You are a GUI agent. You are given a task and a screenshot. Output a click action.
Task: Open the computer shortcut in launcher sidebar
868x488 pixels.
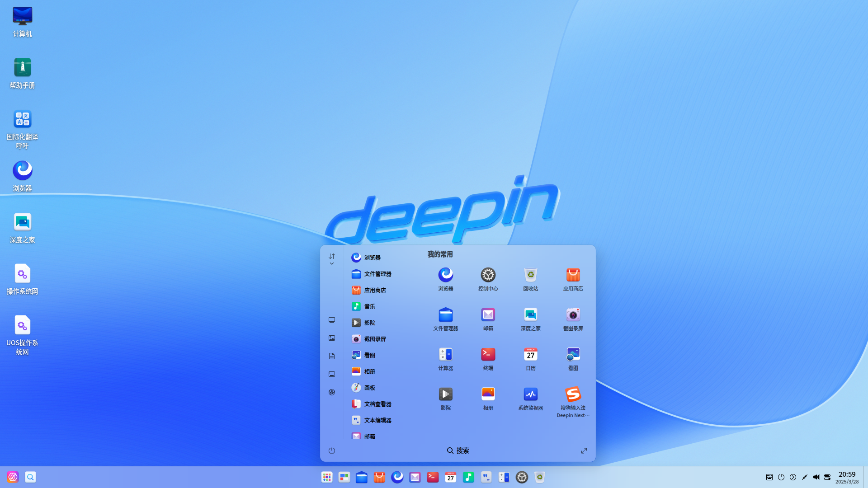[332, 320]
